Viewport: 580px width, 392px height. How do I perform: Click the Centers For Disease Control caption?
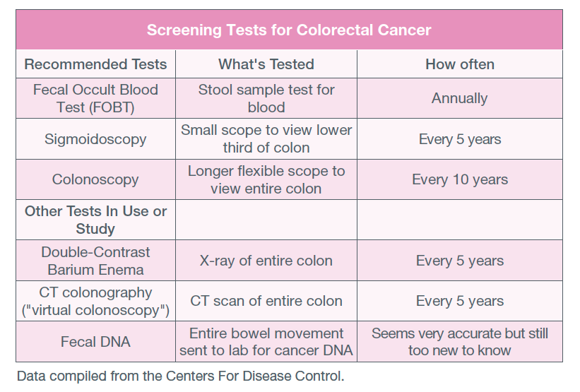click(x=181, y=376)
